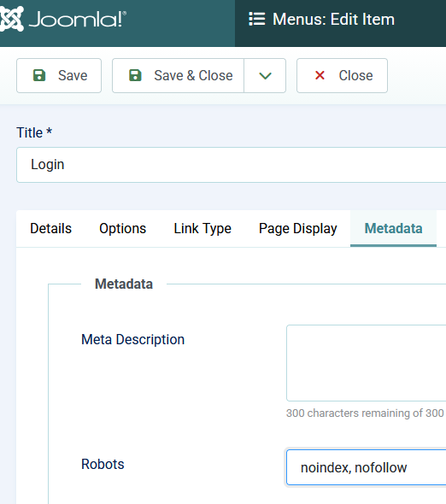Open the Options tab
The height and width of the screenshot is (504, 446).
pos(122,229)
